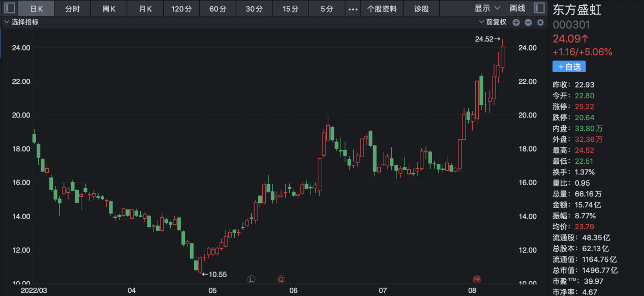The image size is (644, 296).
Task: Open chart settings gear icon
Action: [x=540, y=22]
